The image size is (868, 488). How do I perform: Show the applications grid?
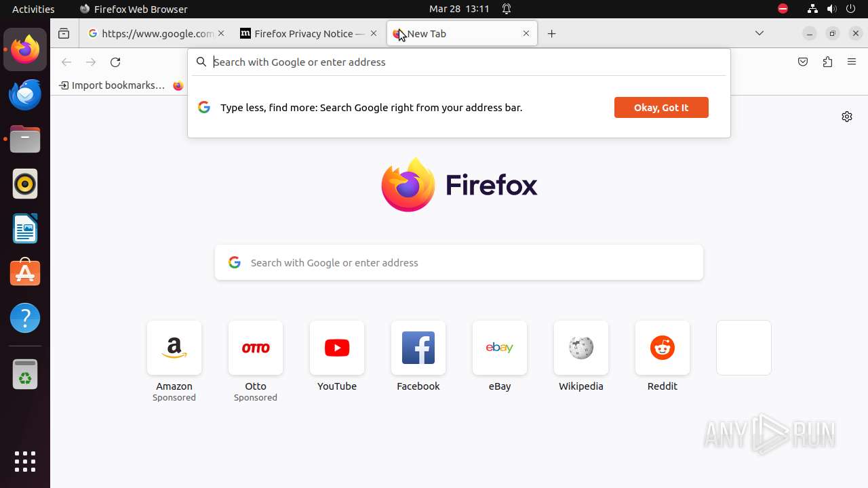click(x=25, y=462)
